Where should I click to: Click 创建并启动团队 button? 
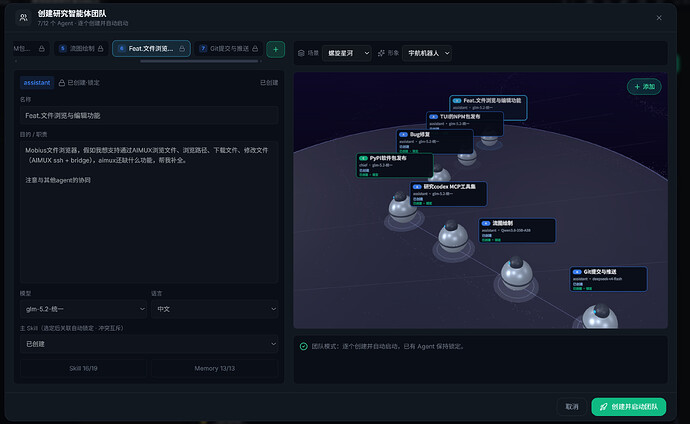[x=628, y=407]
